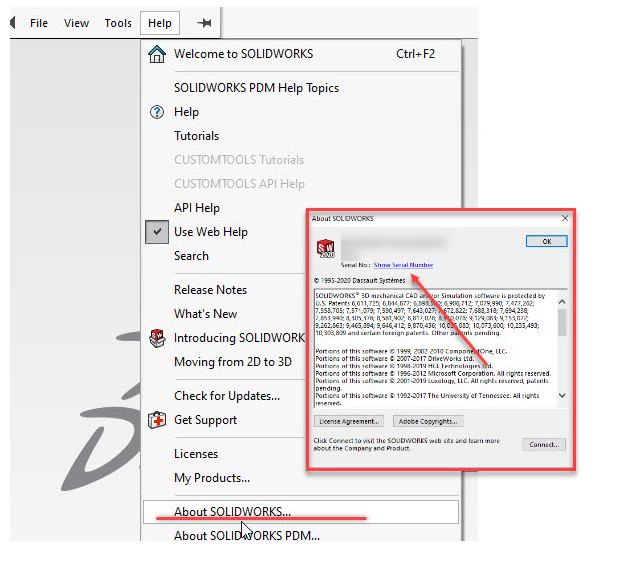This screenshot has height=564, width=619.
Task: Click the home icon beside Welcome to SOLIDWORKS
Action: point(156,54)
